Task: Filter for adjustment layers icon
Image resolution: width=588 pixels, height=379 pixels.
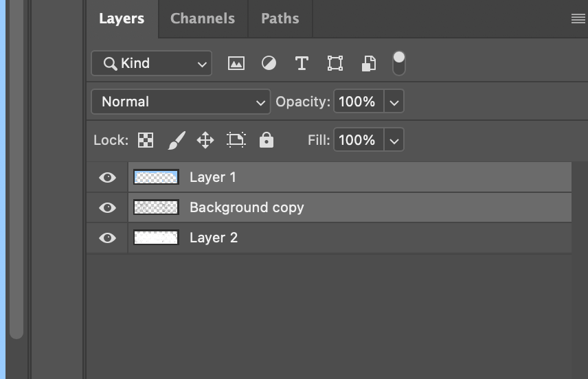Action: pyautogui.click(x=269, y=63)
